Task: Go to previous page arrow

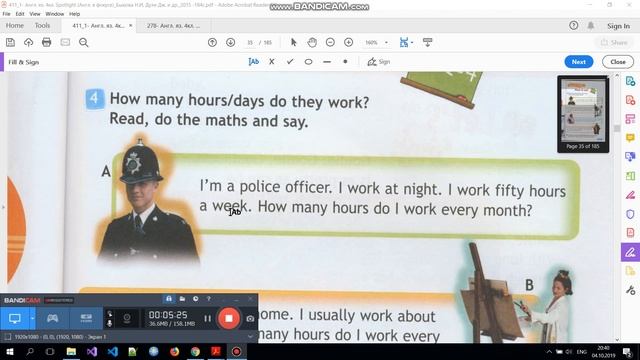Action: [212, 42]
